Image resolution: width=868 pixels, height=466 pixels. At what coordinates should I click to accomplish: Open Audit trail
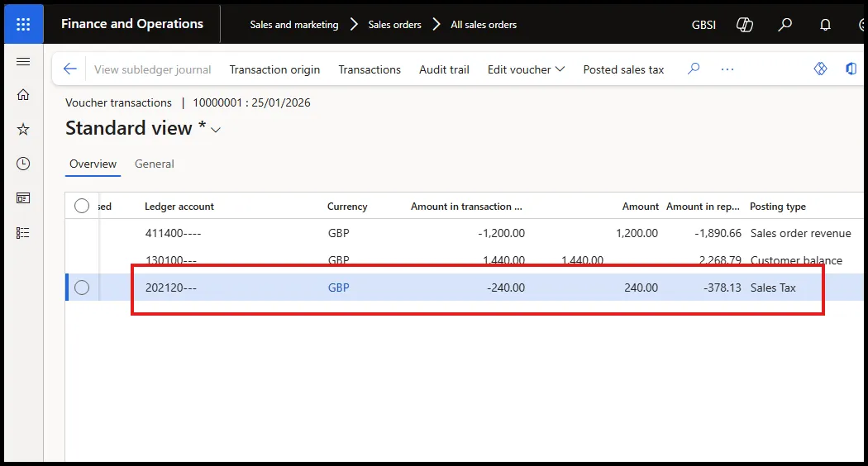[x=444, y=69]
